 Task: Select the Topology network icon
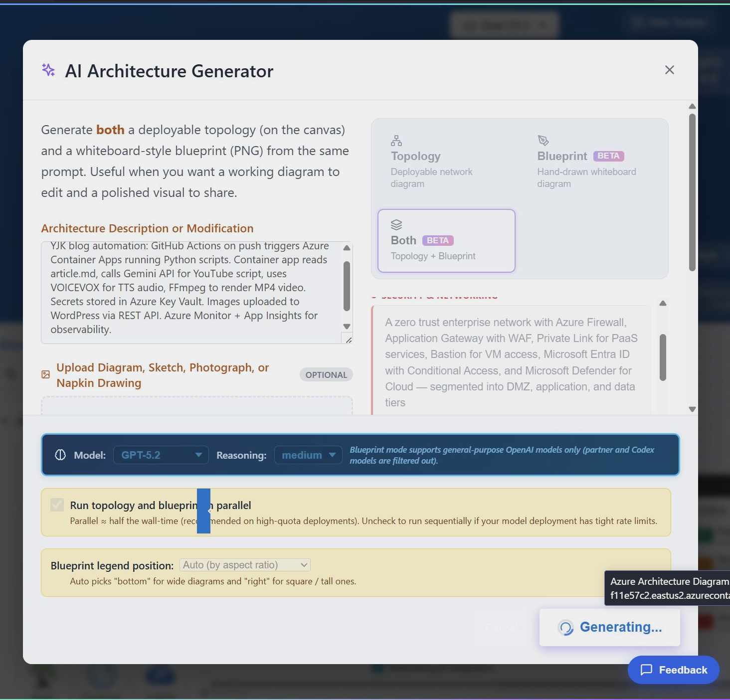396,141
